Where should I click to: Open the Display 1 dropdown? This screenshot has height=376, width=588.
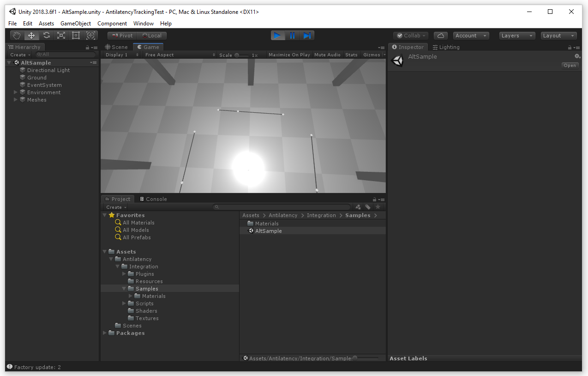point(122,55)
